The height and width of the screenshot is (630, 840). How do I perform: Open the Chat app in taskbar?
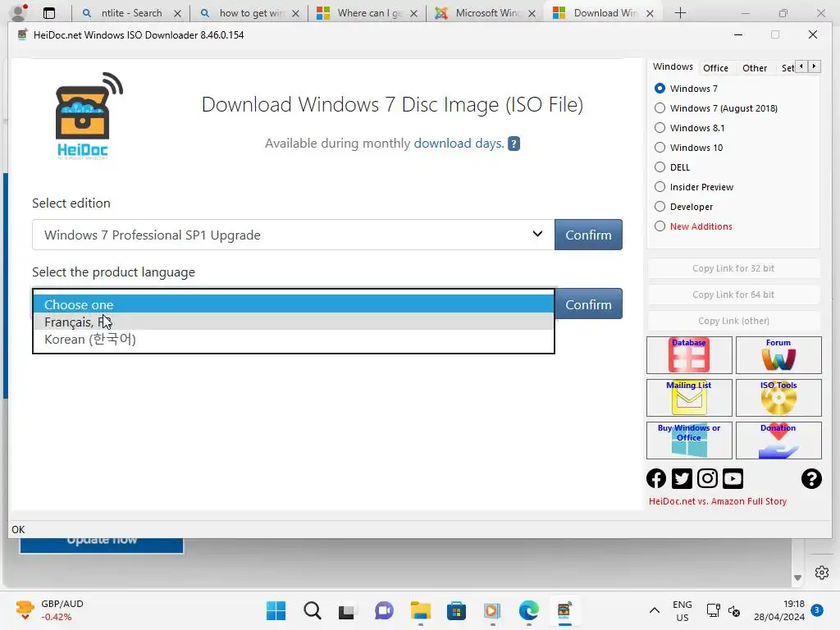tap(384, 610)
